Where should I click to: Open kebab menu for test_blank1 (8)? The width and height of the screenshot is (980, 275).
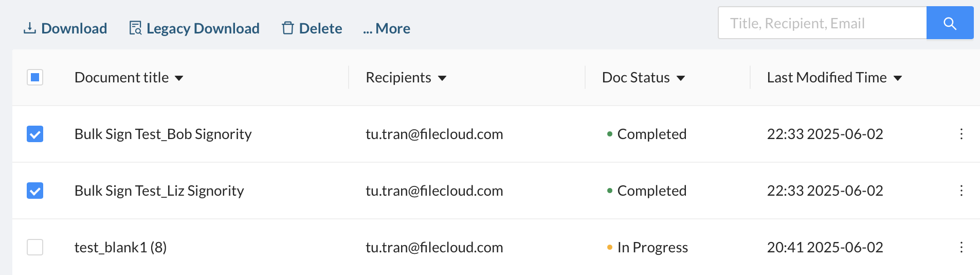[961, 247]
